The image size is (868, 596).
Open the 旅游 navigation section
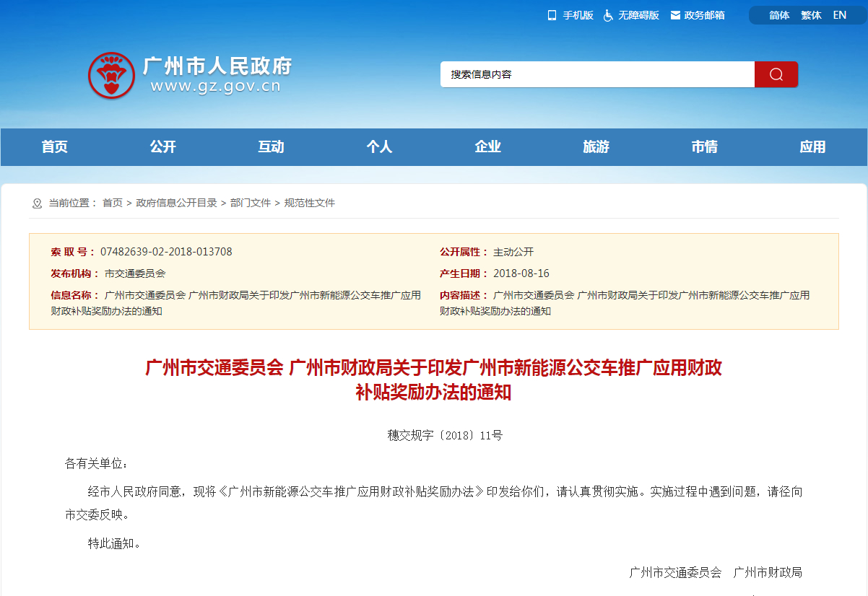[x=596, y=147]
